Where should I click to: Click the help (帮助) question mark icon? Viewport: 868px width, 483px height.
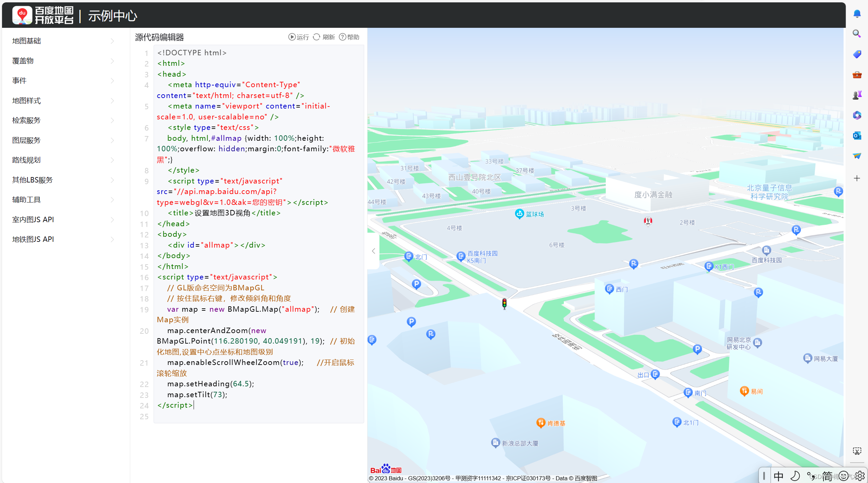coord(342,37)
